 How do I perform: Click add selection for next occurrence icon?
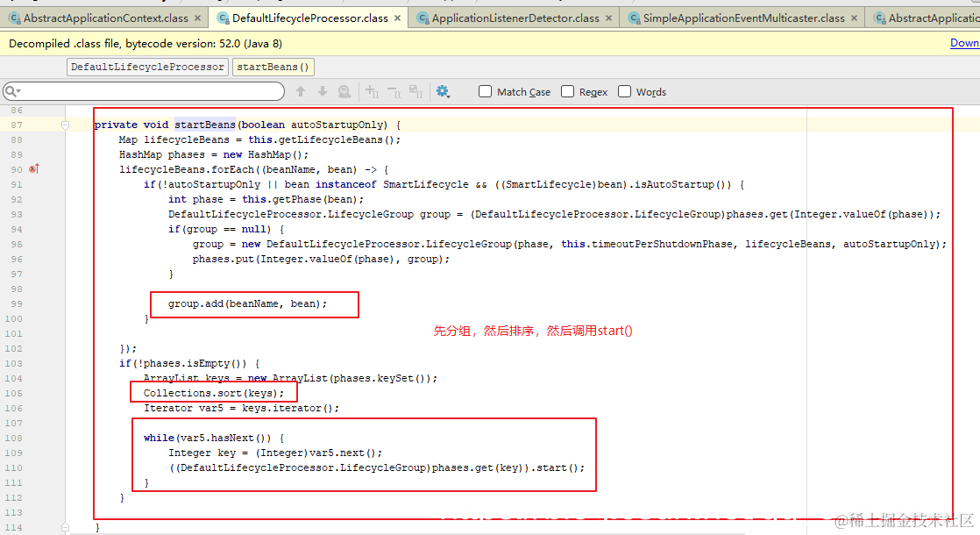tap(372, 92)
